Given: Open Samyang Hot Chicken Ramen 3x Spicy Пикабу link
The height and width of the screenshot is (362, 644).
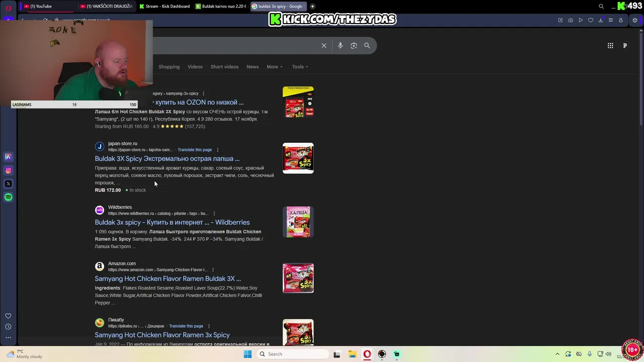Looking at the screenshot, I should [162, 335].
